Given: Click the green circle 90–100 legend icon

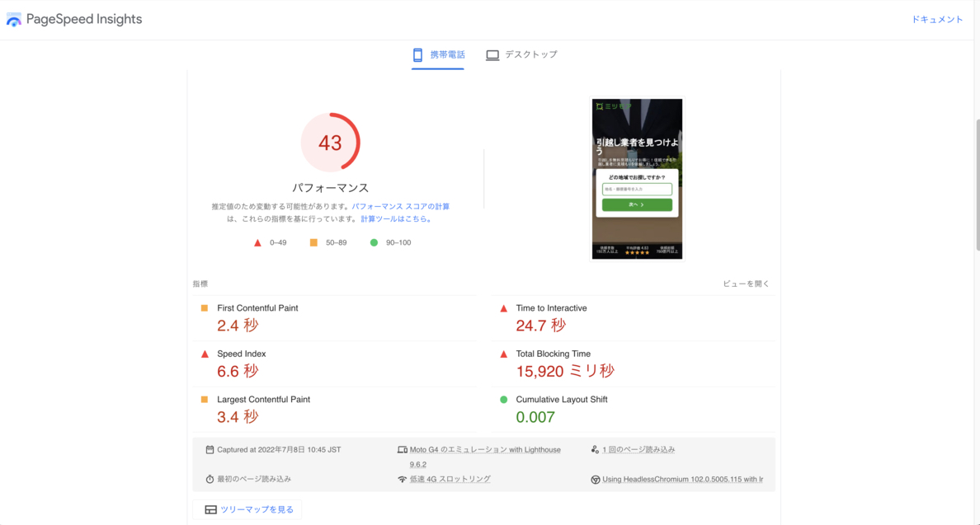Looking at the screenshot, I should pos(374,243).
